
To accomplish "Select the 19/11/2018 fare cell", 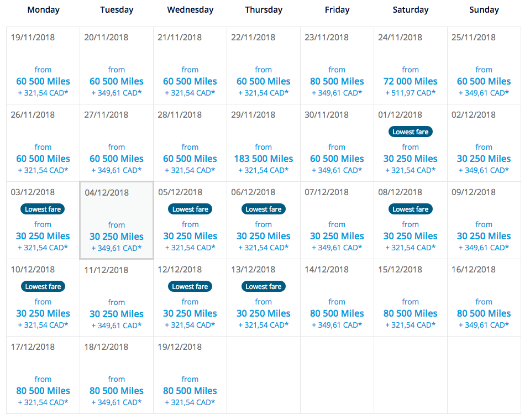I will coord(43,66).
